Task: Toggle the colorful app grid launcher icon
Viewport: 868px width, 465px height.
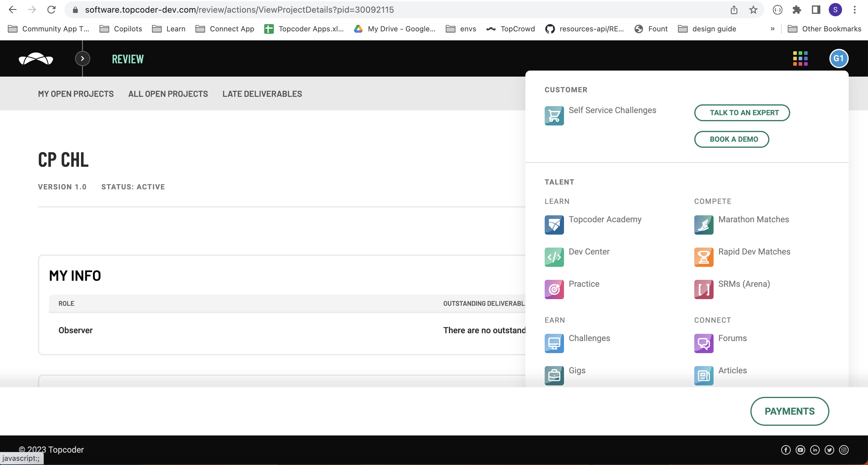Action: click(800, 59)
